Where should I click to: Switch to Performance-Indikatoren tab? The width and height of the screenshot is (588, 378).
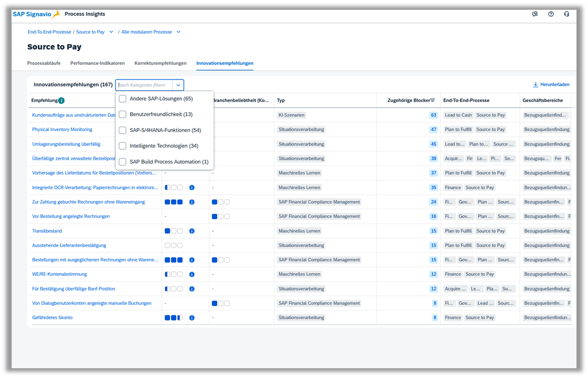click(x=97, y=63)
